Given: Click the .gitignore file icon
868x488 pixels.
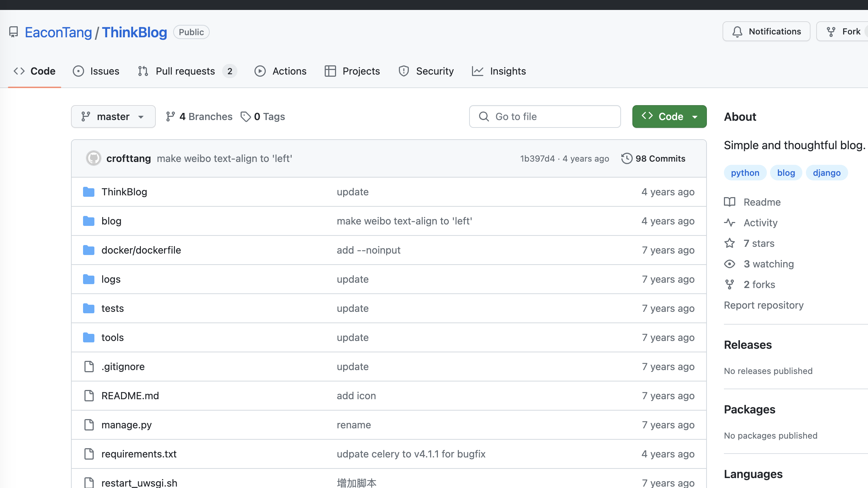Looking at the screenshot, I should click(89, 367).
